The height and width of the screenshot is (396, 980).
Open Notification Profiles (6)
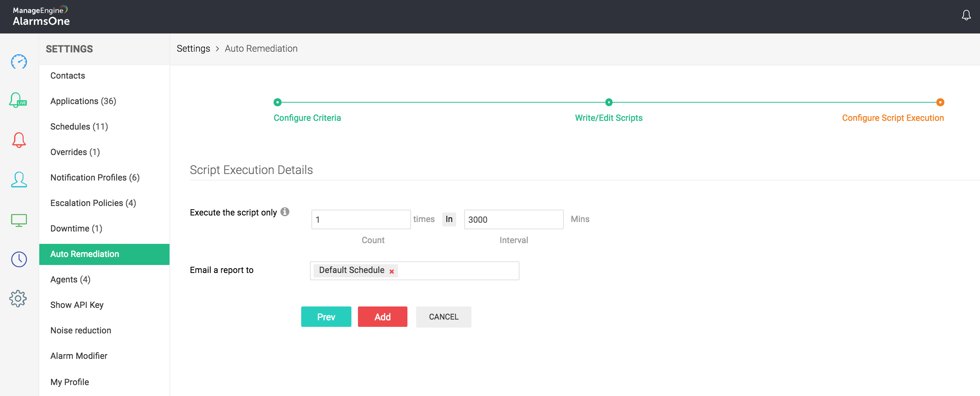(95, 178)
